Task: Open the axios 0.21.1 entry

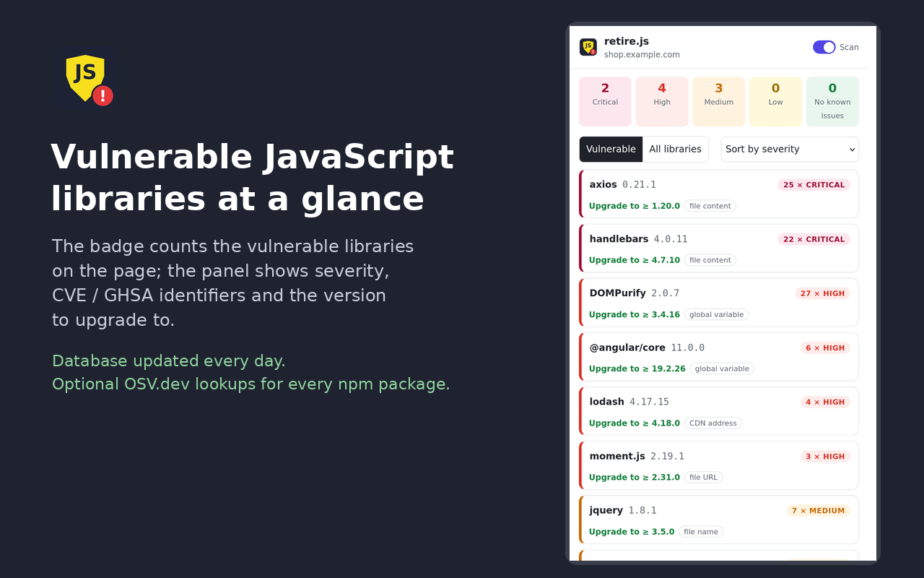Action: tap(719, 194)
